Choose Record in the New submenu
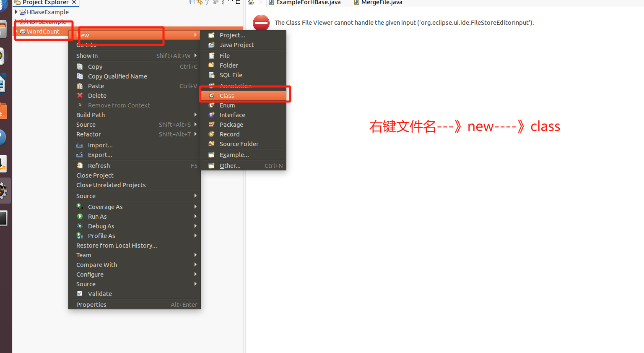The height and width of the screenshot is (353, 644). click(244, 134)
